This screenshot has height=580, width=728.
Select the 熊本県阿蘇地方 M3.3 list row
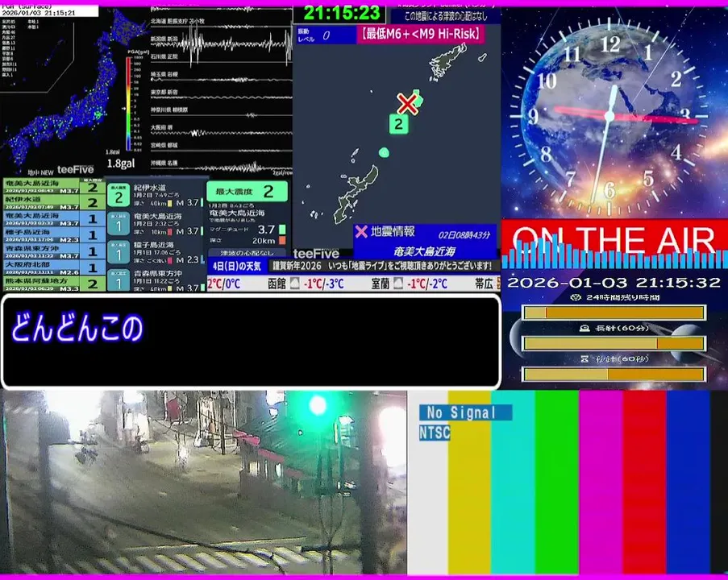click(54, 284)
